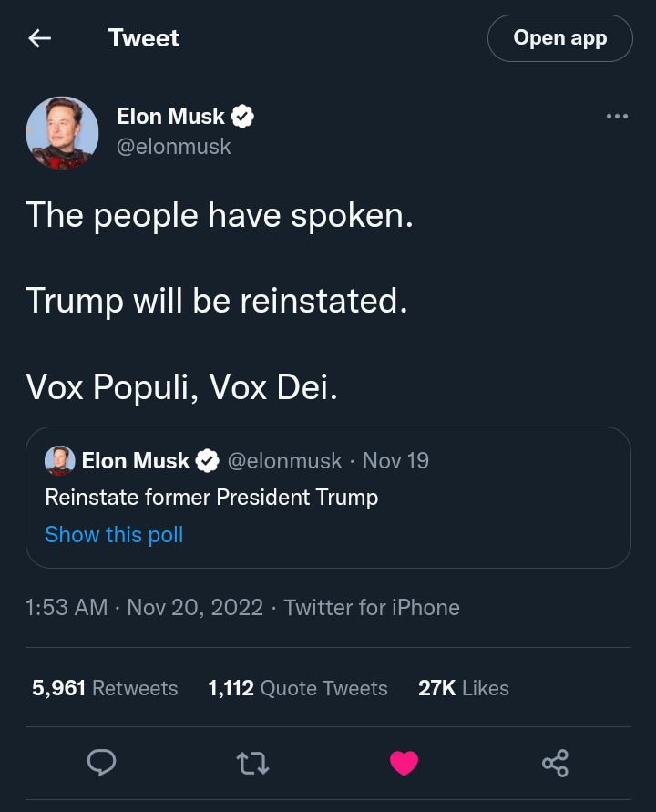The height and width of the screenshot is (812, 656).
Task: Click the 1:53 AM Nov 20, 2022 timestamp
Action: pyautogui.click(x=144, y=608)
